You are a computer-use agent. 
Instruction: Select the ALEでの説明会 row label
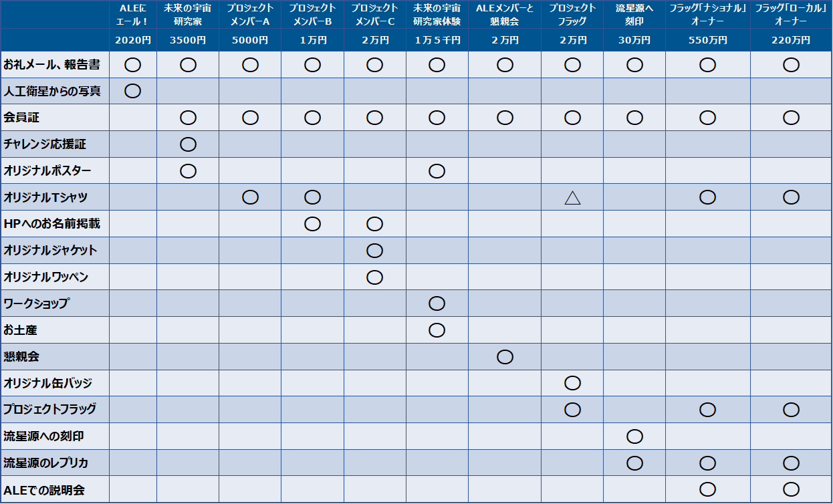[x=44, y=489]
